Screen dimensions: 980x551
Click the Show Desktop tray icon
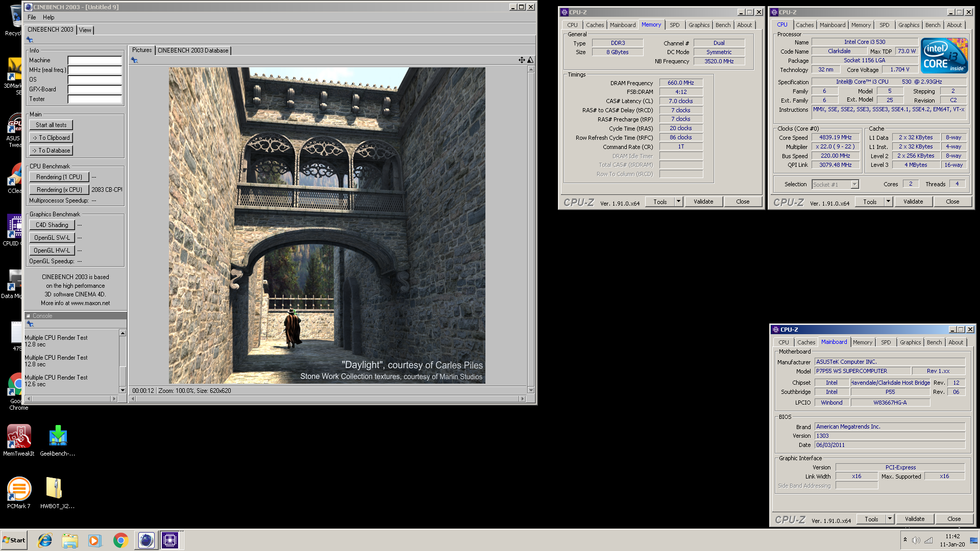tap(973, 540)
